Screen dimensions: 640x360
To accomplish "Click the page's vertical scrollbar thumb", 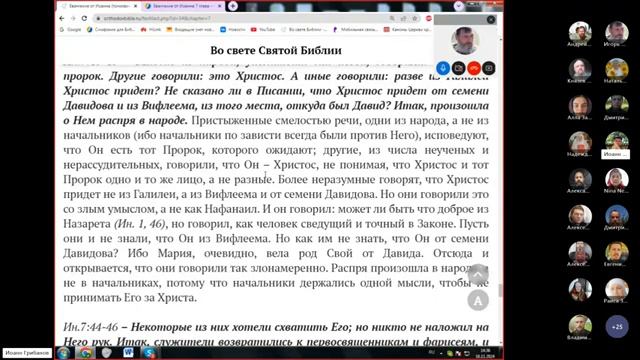I will [x=500, y=290].
